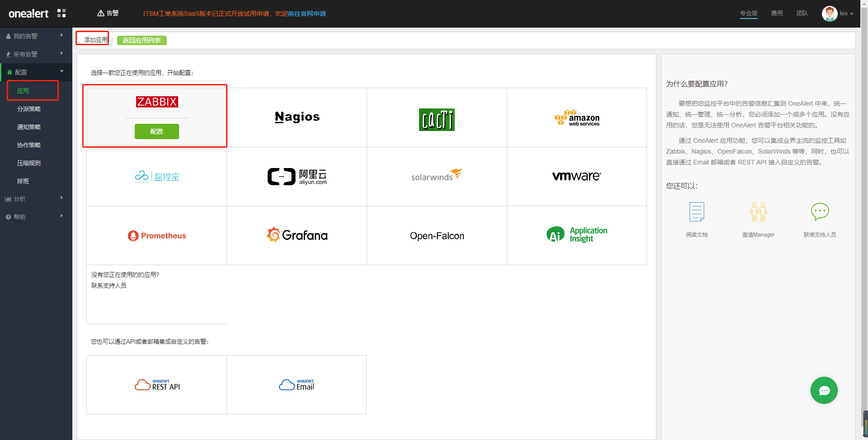Click the onealert logo
The image size is (868, 440).
point(28,14)
